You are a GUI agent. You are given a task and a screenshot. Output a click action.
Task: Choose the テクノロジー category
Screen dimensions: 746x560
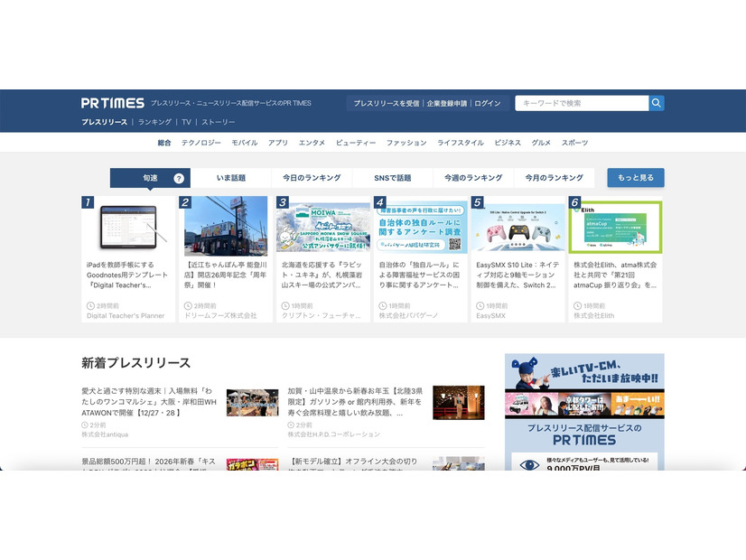(200, 143)
